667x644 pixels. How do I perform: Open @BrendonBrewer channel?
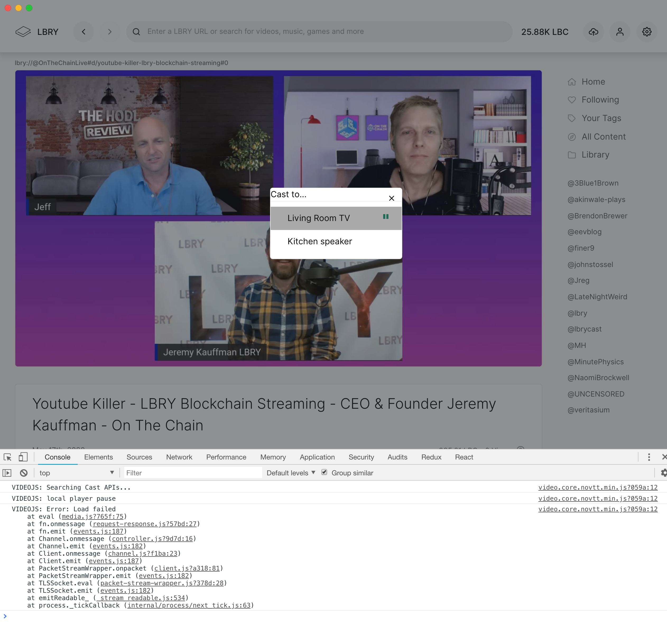point(597,216)
